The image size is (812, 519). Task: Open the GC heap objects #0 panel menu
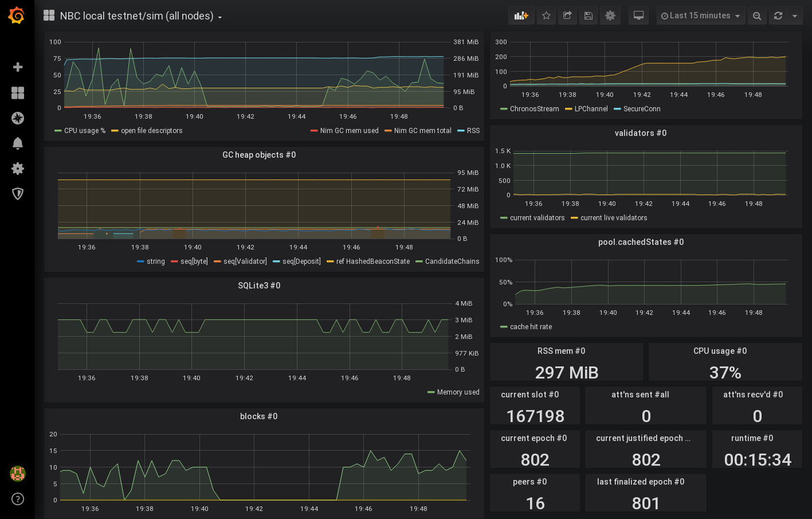[259, 155]
